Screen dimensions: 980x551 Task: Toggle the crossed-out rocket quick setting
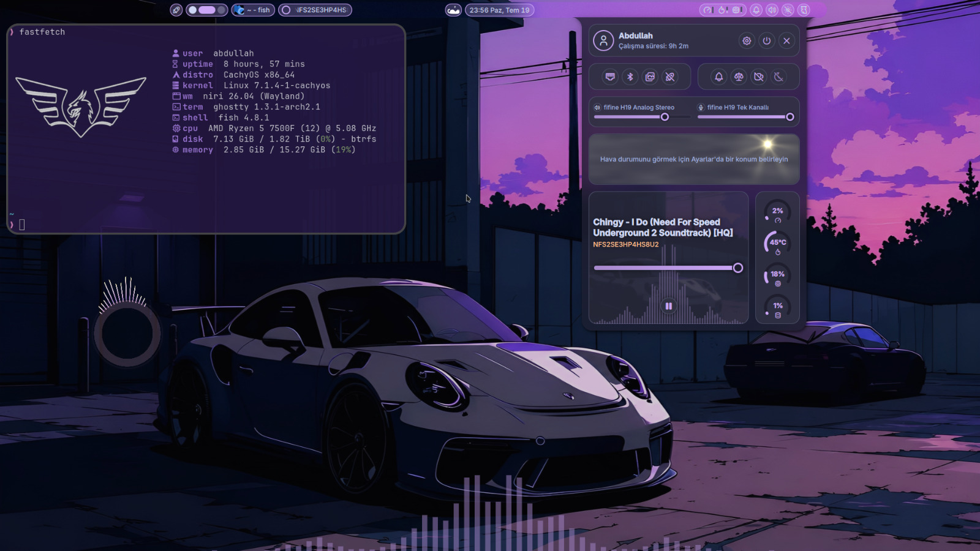(x=670, y=77)
